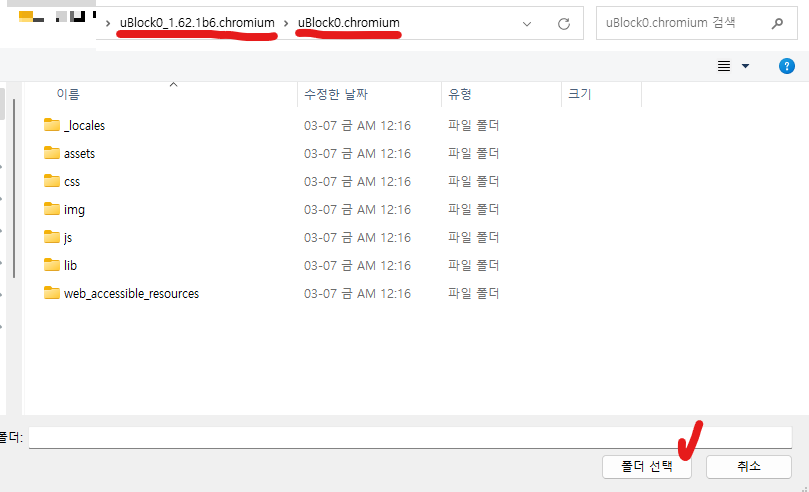Click the lib folder name
Viewport: 809px width, 492px height.
coord(70,266)
